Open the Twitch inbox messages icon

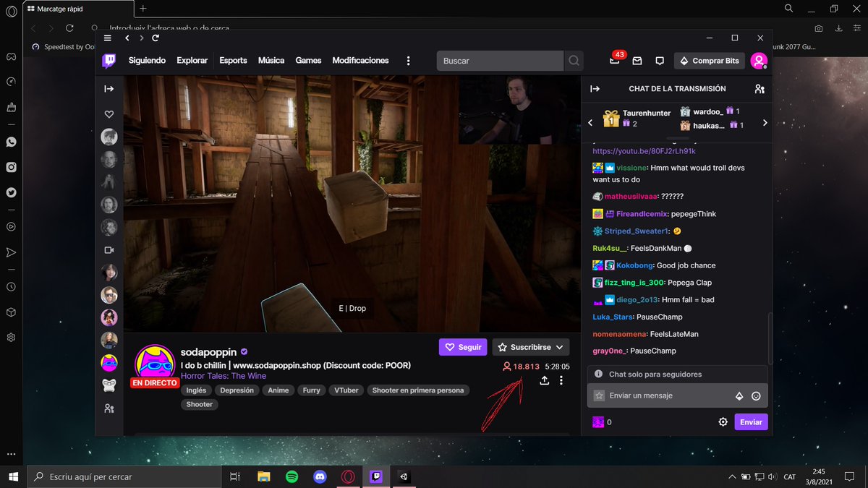637,61
